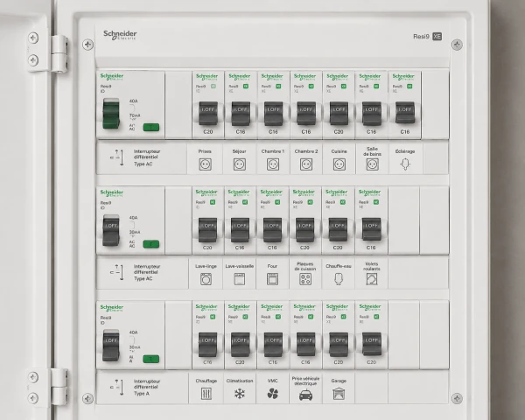Push the green test button on bottom Type A differential
The height and width of the screenshot is (420, 525).
pos(151,360)
